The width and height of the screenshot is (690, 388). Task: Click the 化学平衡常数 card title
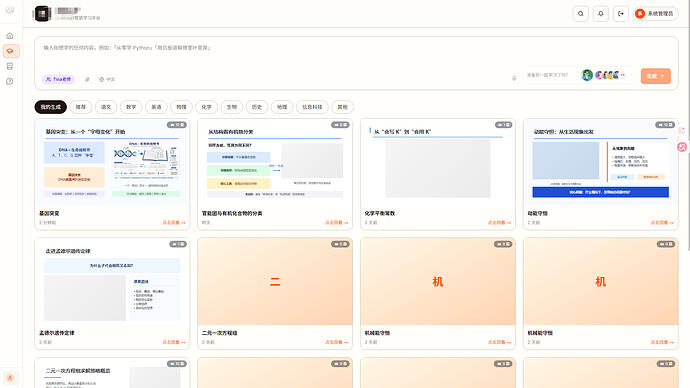tap(380, 213)
